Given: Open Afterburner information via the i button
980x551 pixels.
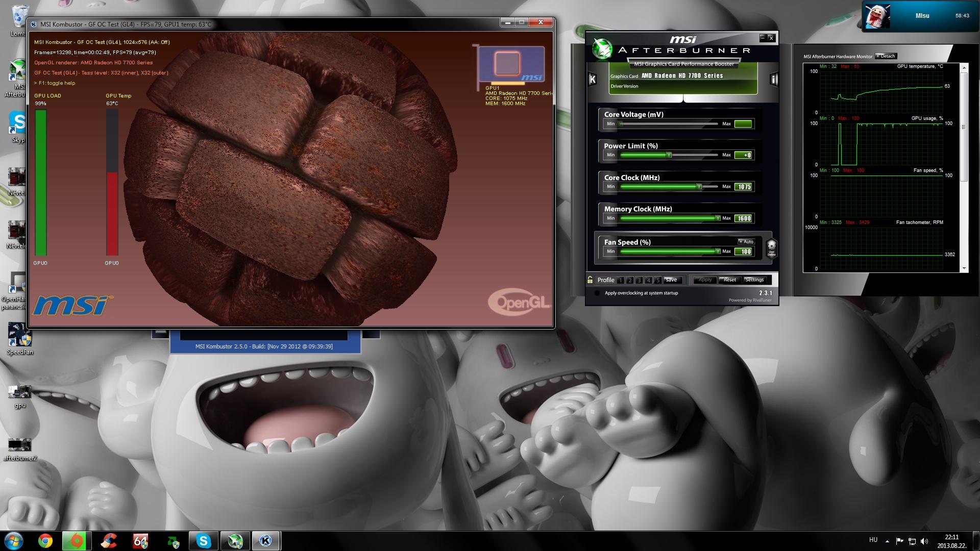Looking at the screenshot, I should click(774, 79).
